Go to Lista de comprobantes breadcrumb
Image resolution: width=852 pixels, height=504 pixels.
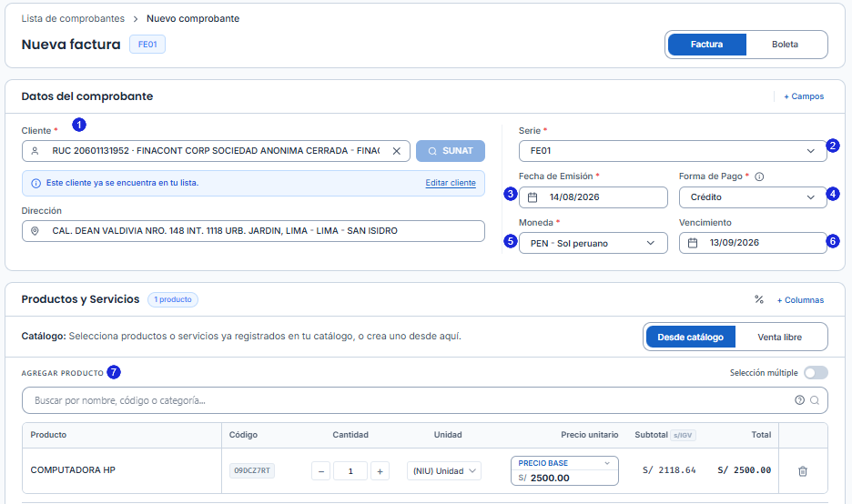click(73, 18)
